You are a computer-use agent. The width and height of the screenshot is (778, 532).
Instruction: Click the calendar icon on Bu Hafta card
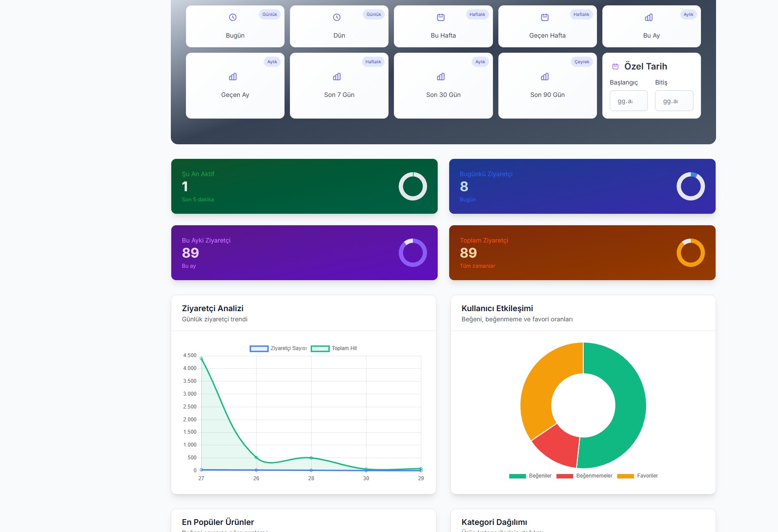(441, 17)
